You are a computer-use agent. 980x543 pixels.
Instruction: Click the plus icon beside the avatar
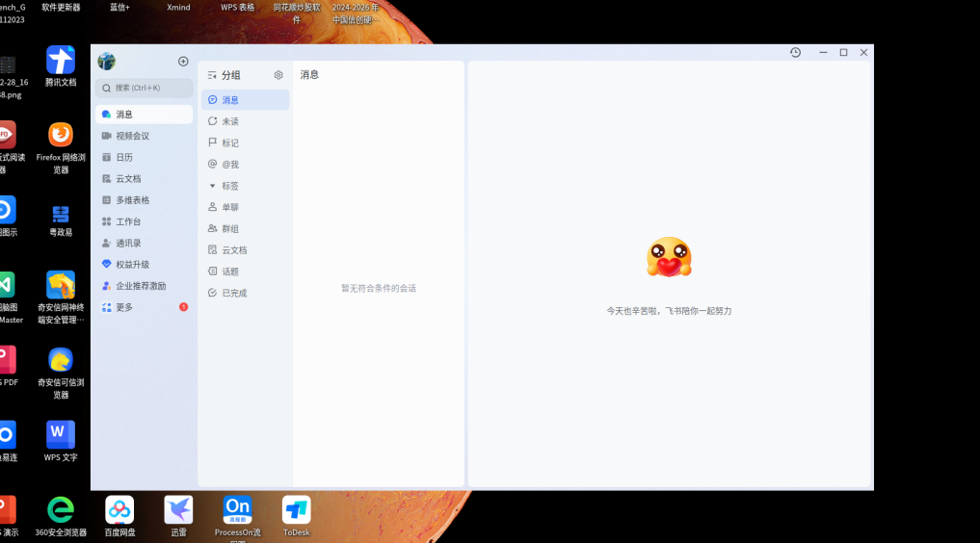click(x=183, y=62)
